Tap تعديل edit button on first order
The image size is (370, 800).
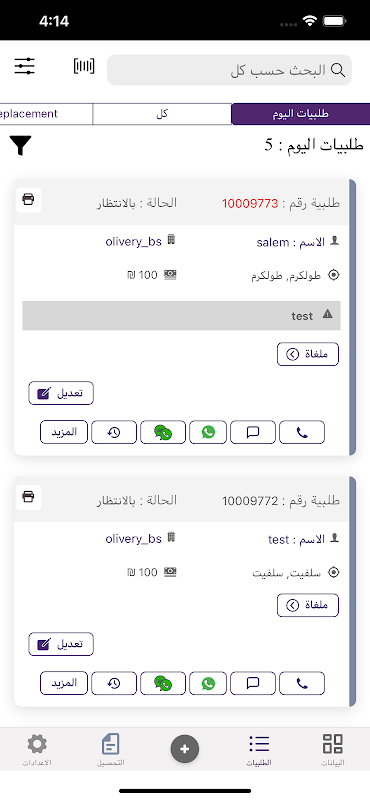61,393
